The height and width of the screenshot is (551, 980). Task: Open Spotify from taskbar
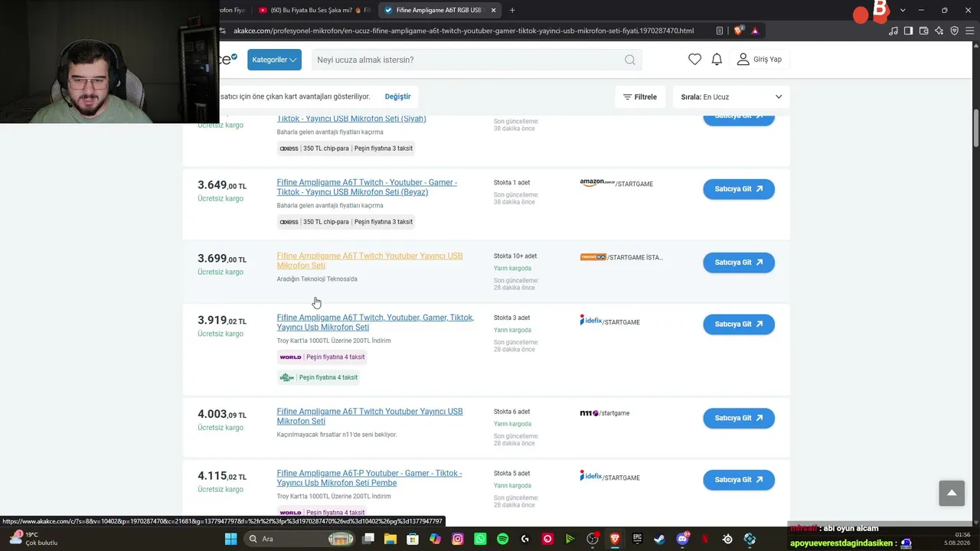(x=502, y=539)
